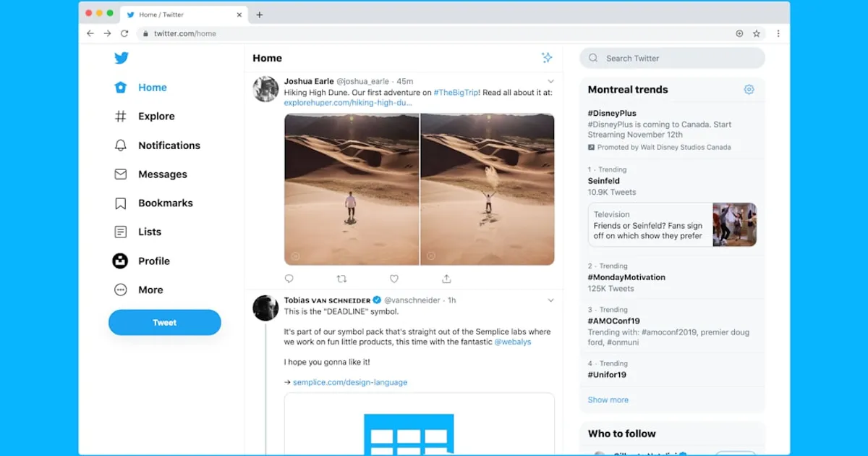Viewport: 868px width, 456px height.
Task: Open the Notifications bell icon
Action: tap(120, 145)
